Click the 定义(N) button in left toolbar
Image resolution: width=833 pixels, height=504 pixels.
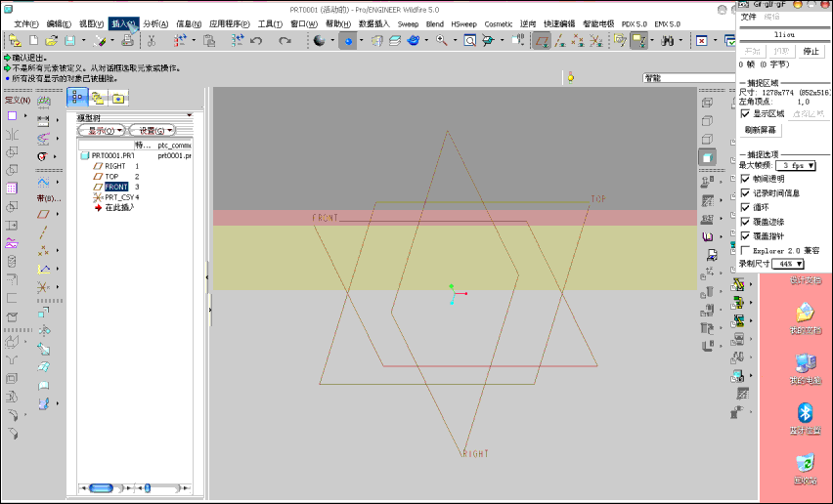click(x=18, y=100)
